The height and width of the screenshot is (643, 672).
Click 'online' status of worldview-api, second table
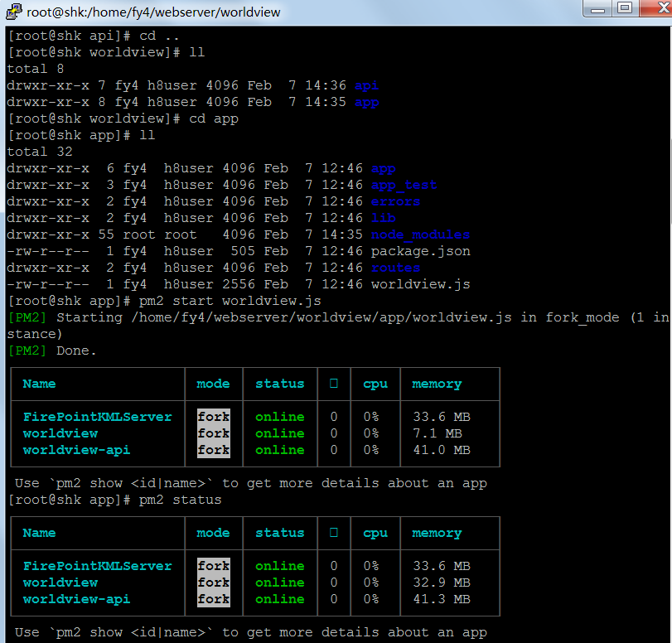click(280, 599)
